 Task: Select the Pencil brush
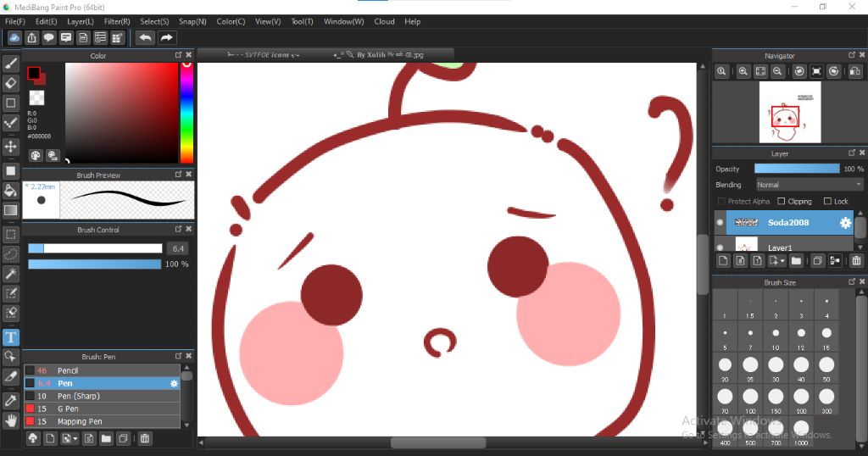[102, 370]
